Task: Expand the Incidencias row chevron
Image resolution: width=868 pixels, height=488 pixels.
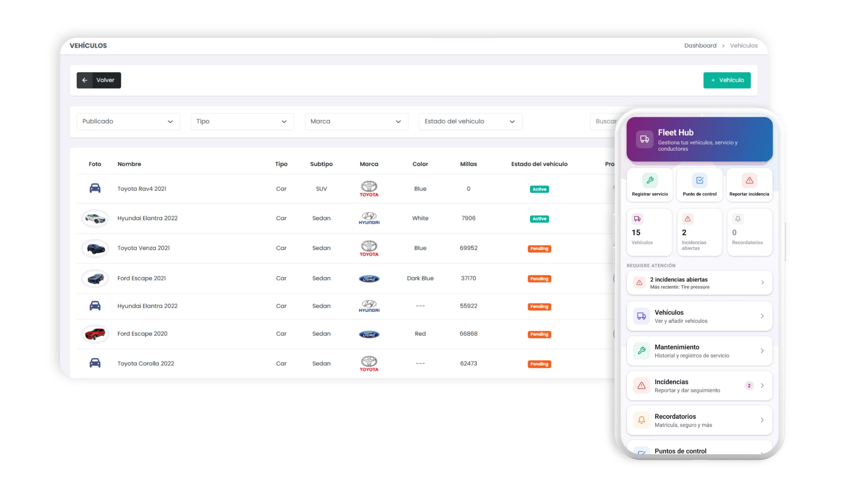Action: click(762, 385)
